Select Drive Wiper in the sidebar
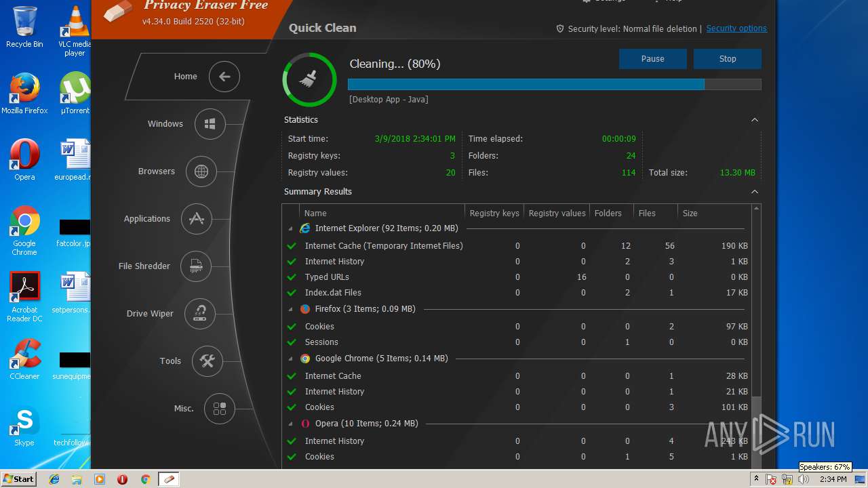Screen dimensions: 868x488 point(150,314)
